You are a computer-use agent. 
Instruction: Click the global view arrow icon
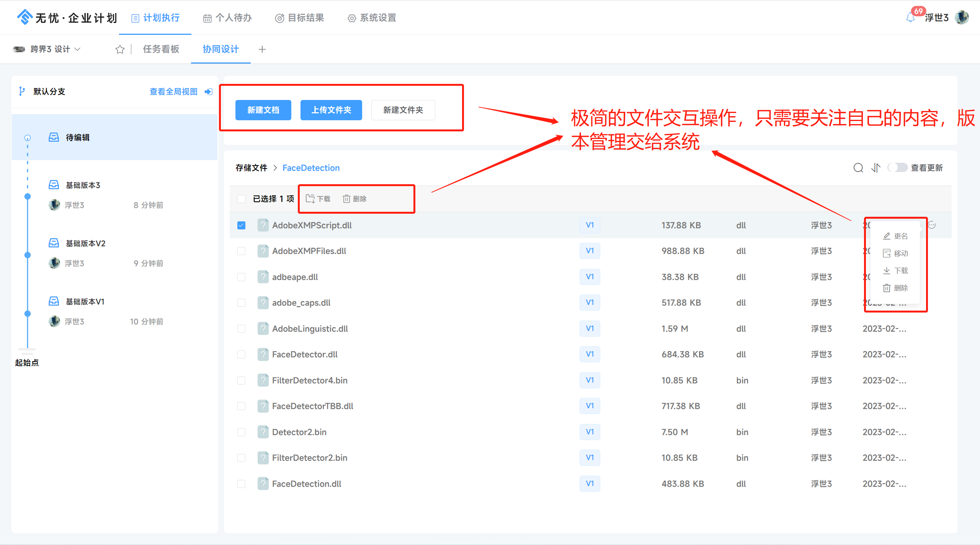[x=209, y=92]
